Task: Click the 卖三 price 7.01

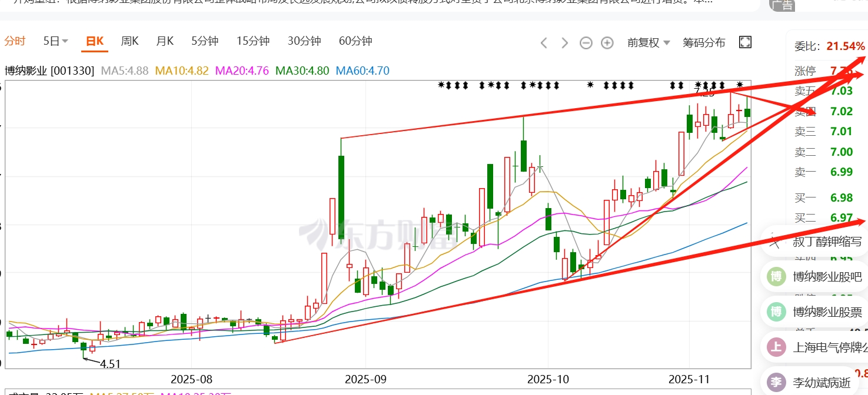Action: tap(842, 131)
